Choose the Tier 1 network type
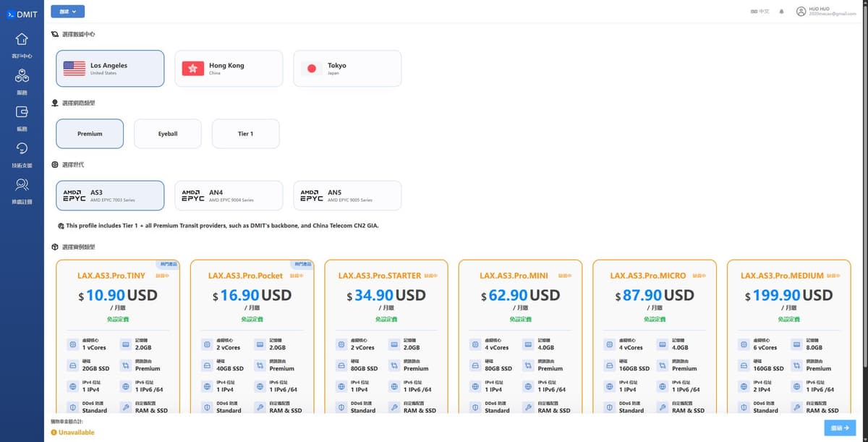The height and width of the screenshot is (442, 868). [245, 134]
